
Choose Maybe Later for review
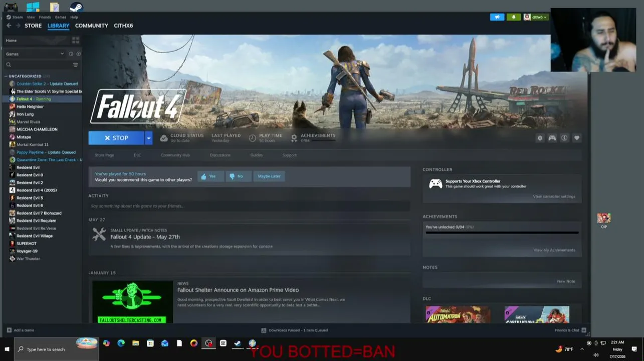(x=269, y=176)
